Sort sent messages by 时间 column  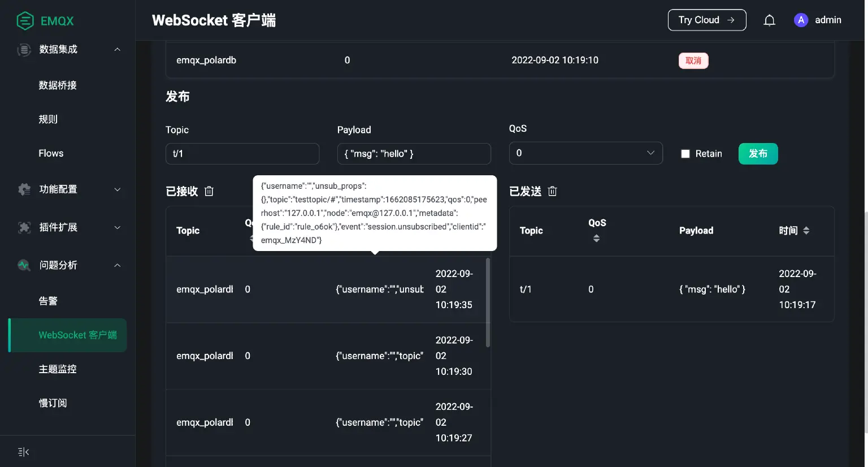[806, 230]
